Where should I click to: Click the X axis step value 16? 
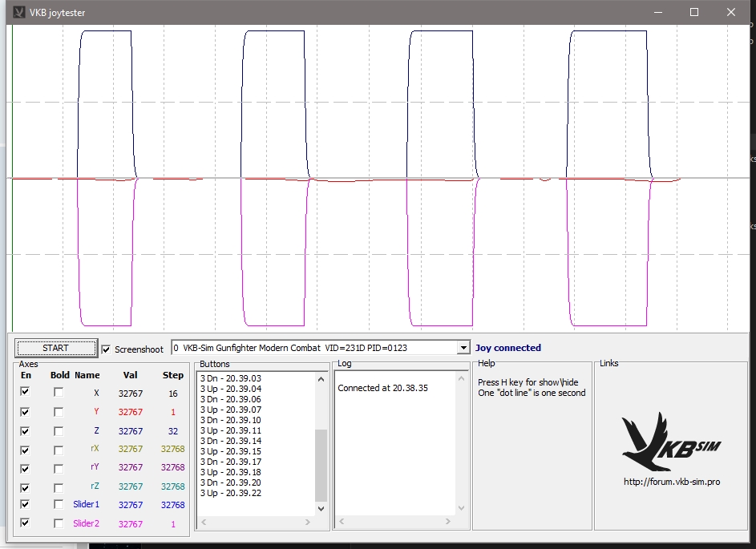173,394
